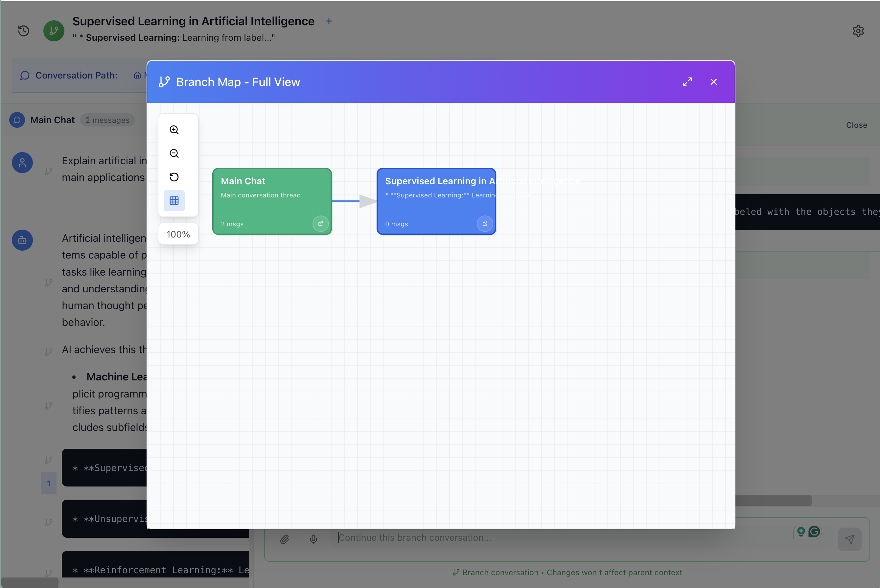Screen dimensions: 880x588
Task: Click the Close text button
Action: click(x=856, y=125)
